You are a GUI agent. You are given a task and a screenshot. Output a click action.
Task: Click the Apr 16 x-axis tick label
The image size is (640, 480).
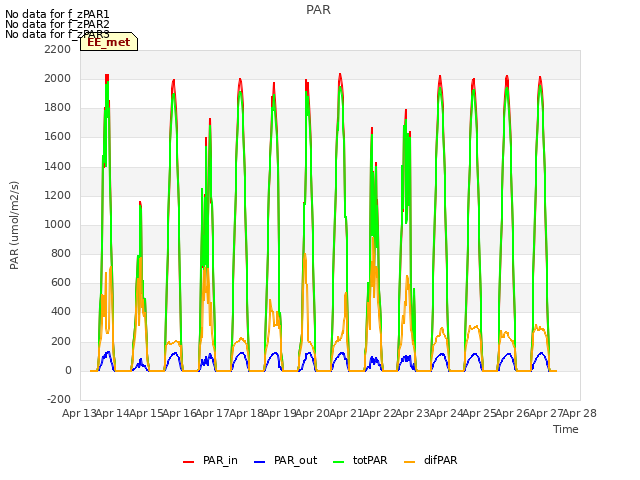point(180,413)
